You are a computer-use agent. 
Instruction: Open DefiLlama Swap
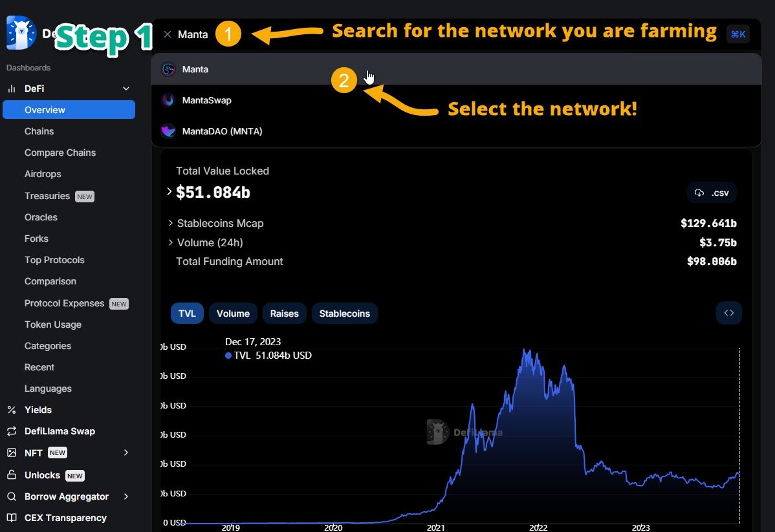point(60,431)
